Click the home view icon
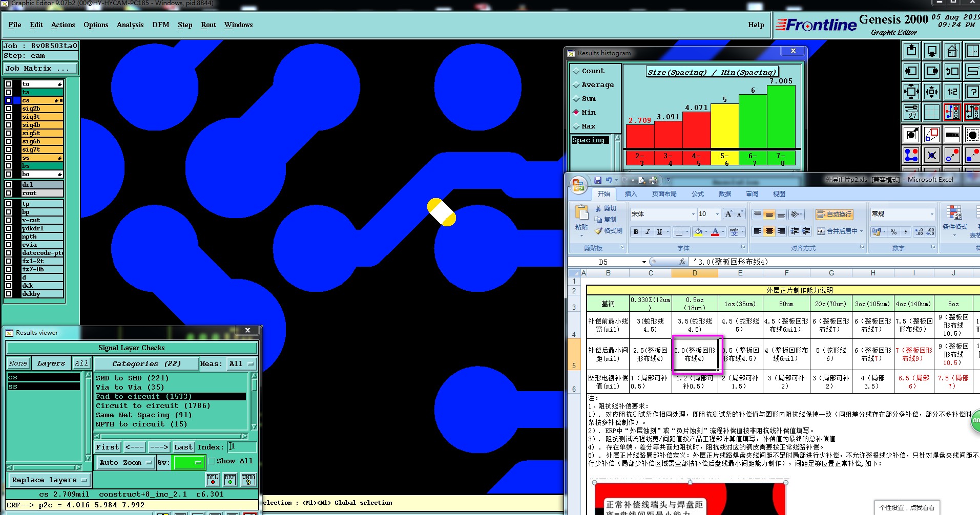980x515 pixels. [952, 51]
